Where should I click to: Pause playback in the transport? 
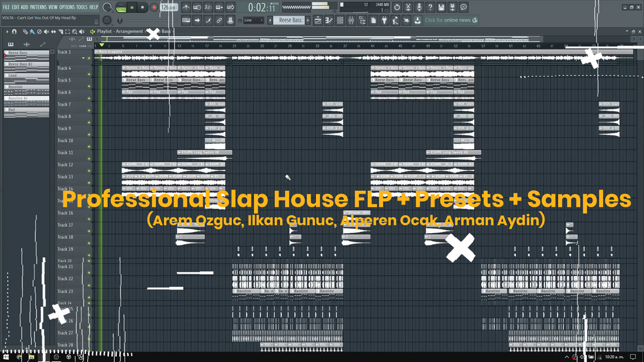click(x=132, y=8)
